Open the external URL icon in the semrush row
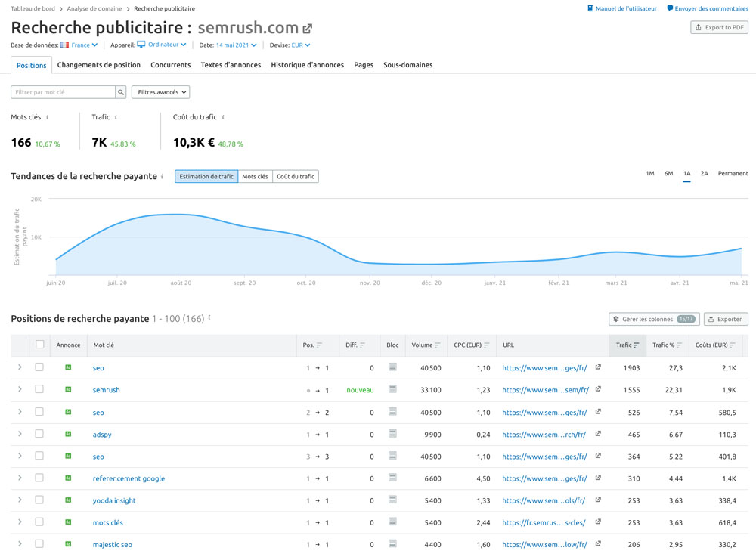 598,389
